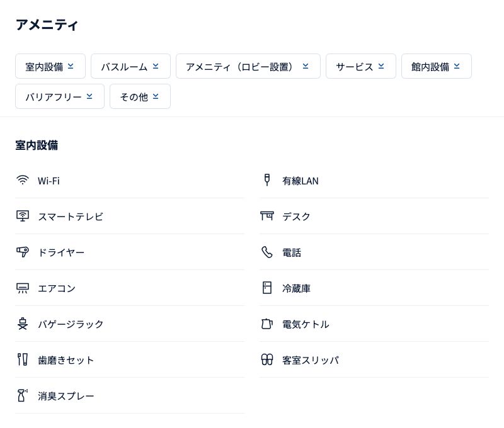The width and height of the screenshot is (504, 428).
Task: Click the 有線LAN label
Action: [x=301, y=181]
